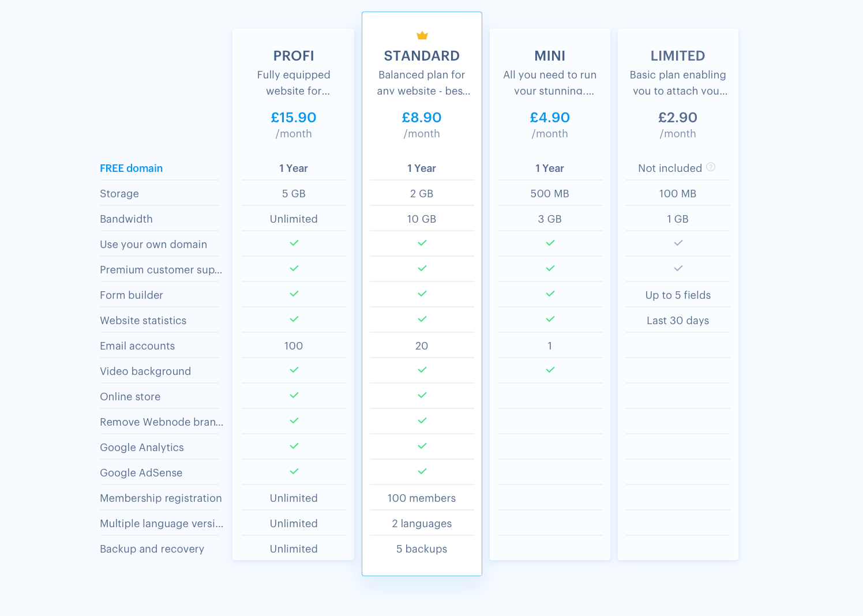The image size is (863, 616).
Task: Click PROFI's 100 email accounts value
Action: (294, 346)
